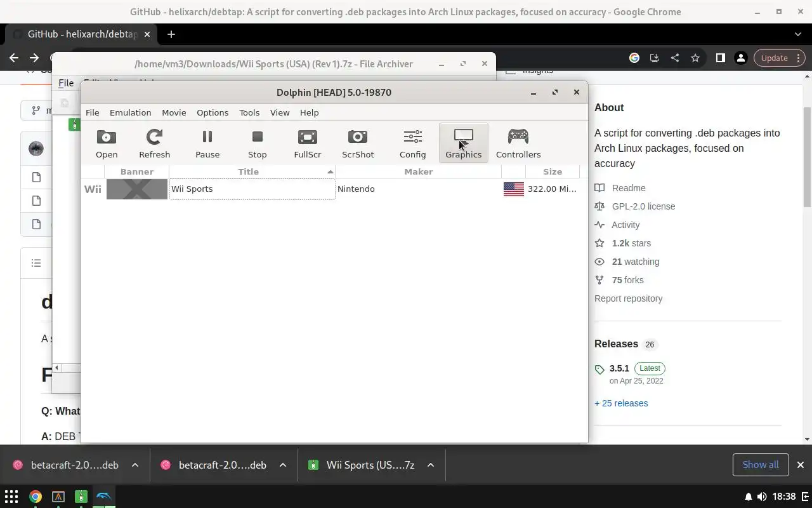Screen dimensions: 812x508
Task: Open the 3.5.1 Latest release
Action: (637, 368)
